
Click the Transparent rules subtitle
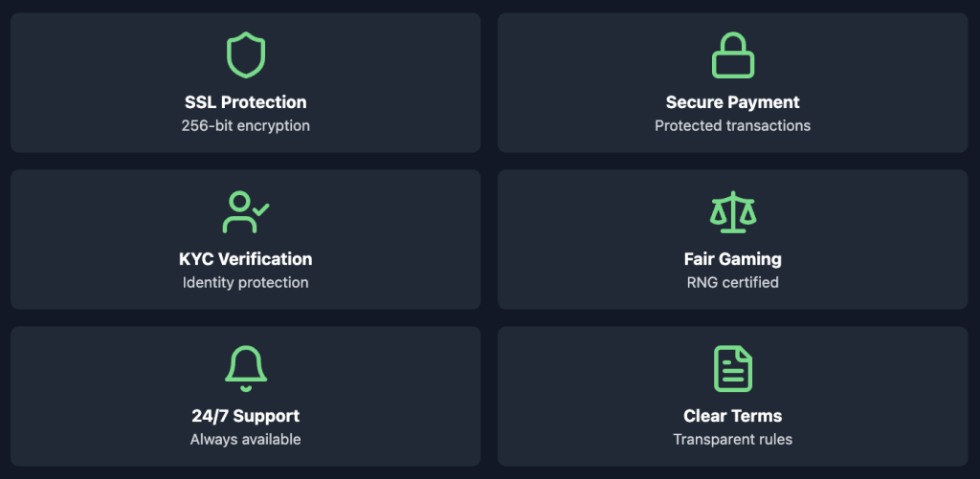click(x=732, y=439)
